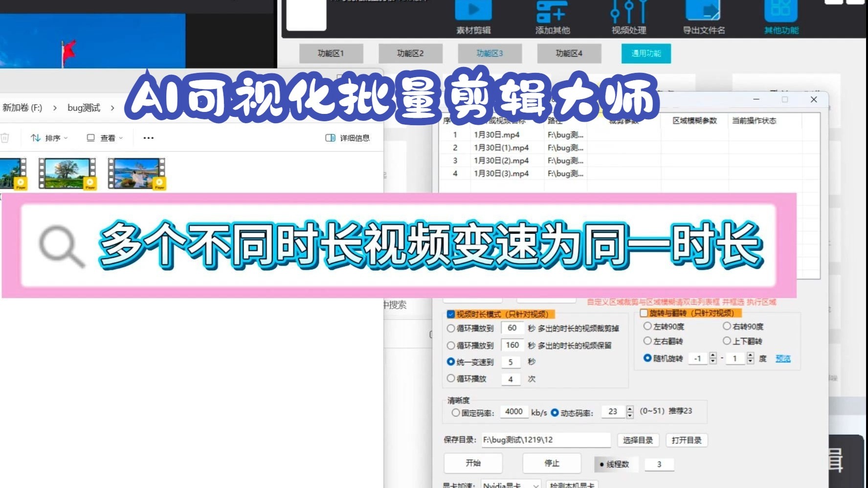Viewport: 868px width, 488px height.
Task: Click the 打开目录 button
Action: click(x=687, y=440)
